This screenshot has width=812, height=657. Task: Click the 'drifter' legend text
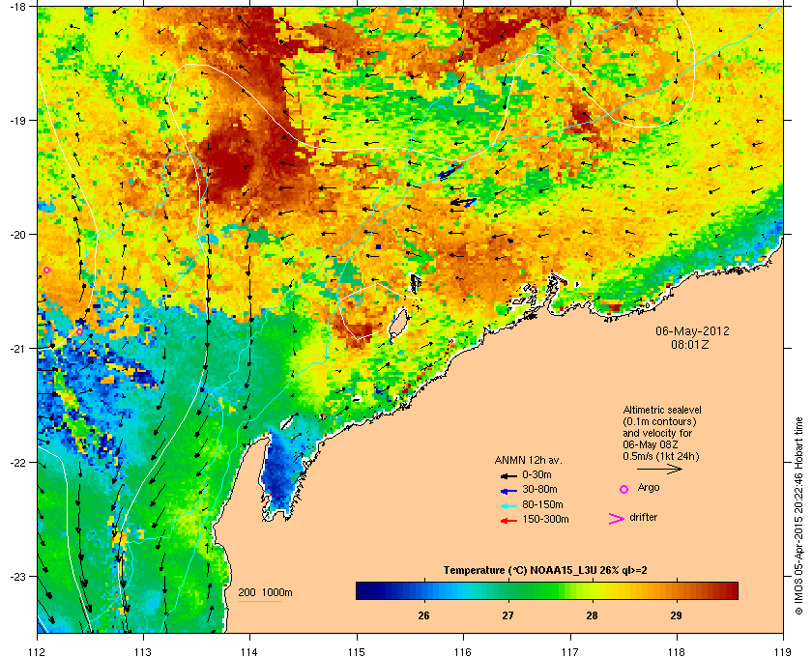[644, 517]
